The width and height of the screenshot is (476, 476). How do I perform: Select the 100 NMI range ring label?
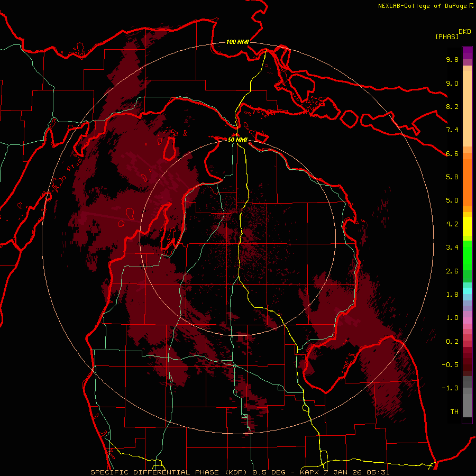[x=237, y=42]
